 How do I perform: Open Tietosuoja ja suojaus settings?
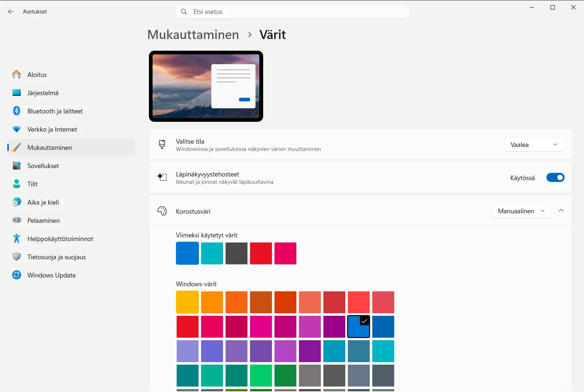[71, 257]
